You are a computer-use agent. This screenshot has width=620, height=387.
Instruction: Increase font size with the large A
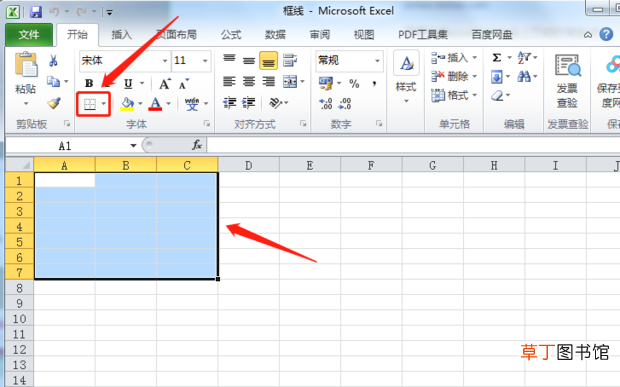(165, 84)
